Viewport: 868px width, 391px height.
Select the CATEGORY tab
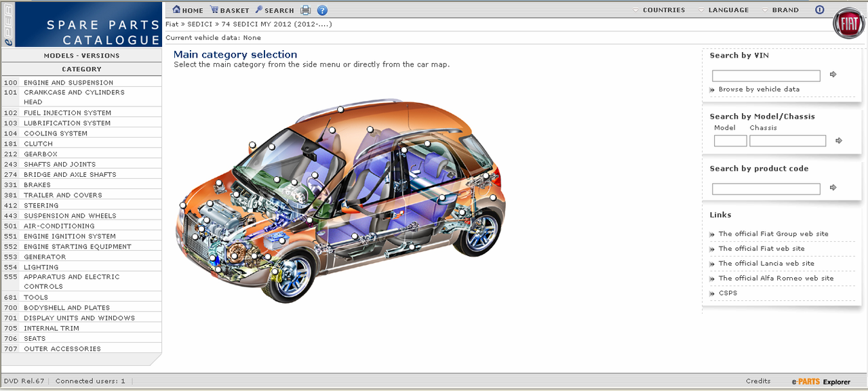click(81, 69)
